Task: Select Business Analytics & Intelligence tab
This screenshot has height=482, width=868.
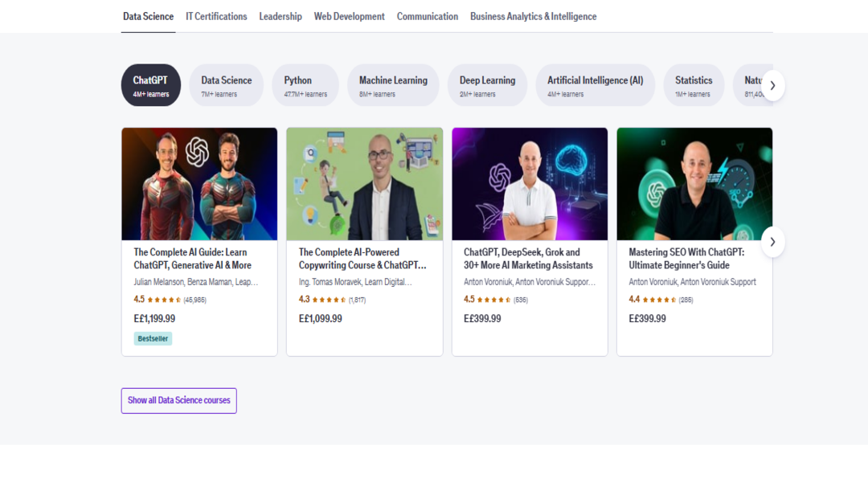Action: [x=534, y=17]
